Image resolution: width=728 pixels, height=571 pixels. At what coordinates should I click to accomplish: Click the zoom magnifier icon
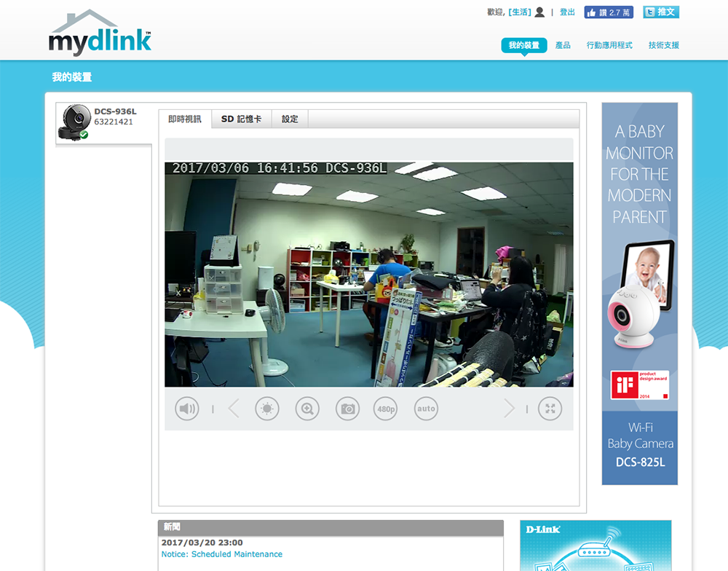(x=307, y=409)
